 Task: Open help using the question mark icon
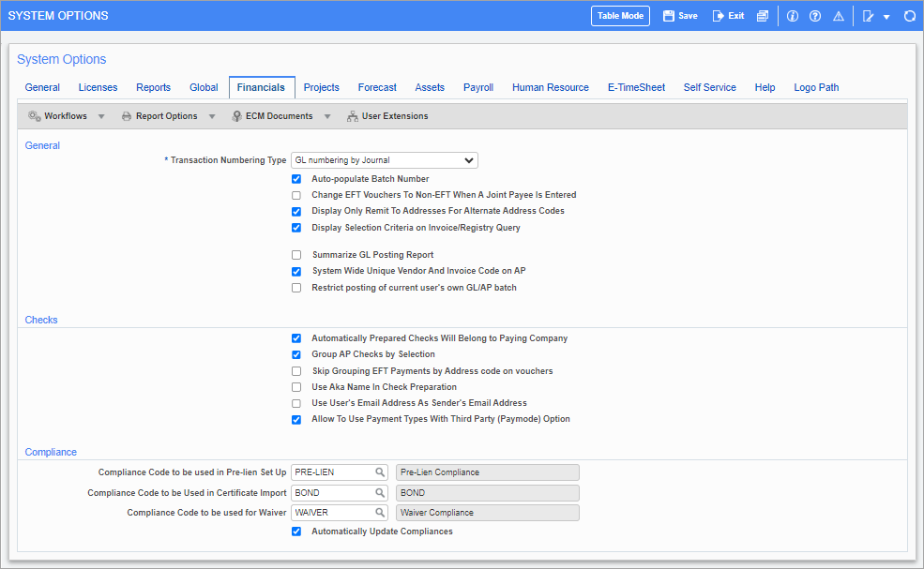click(815, 15)
